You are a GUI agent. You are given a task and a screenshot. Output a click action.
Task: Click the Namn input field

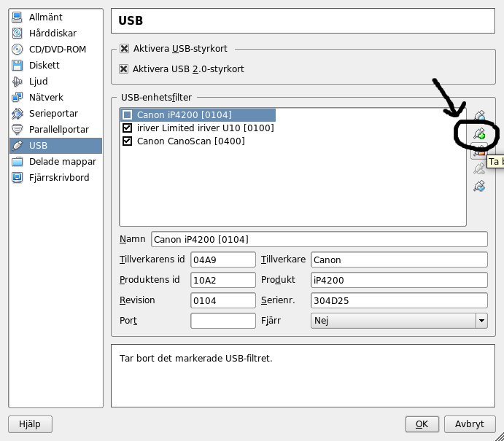pos(319,239)
